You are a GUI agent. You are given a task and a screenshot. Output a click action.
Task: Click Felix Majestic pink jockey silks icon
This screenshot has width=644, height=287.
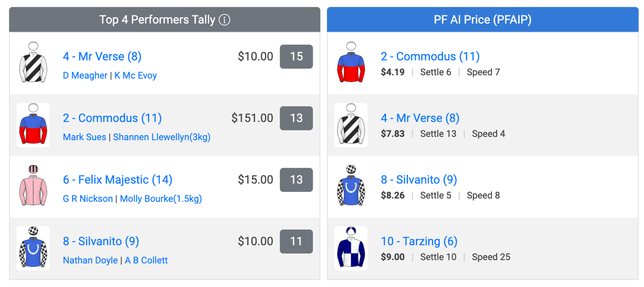[x=33, y=186]
